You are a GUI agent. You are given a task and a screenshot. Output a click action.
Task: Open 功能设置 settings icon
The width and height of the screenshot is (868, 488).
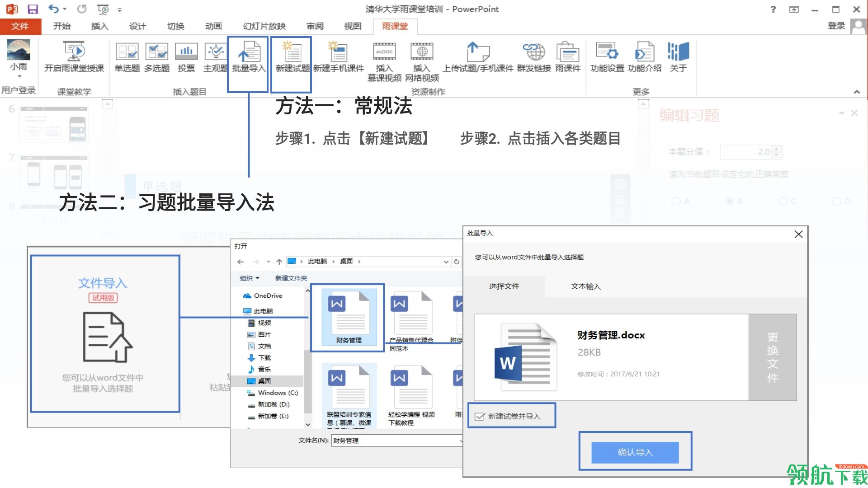[607, 57]
